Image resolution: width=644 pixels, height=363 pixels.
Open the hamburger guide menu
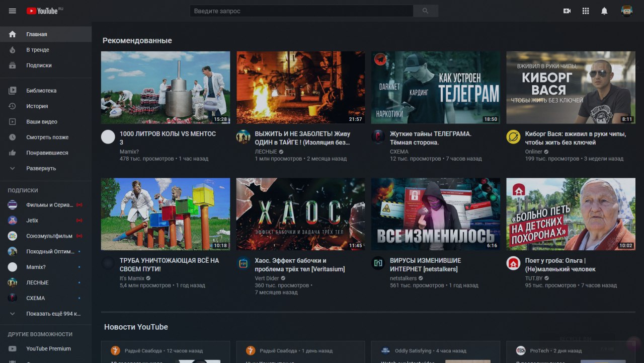(13, 11)
